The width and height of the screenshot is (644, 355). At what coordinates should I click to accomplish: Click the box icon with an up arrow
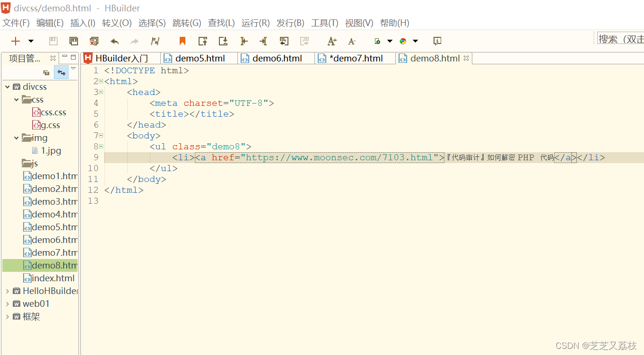[x=203, y=41]
